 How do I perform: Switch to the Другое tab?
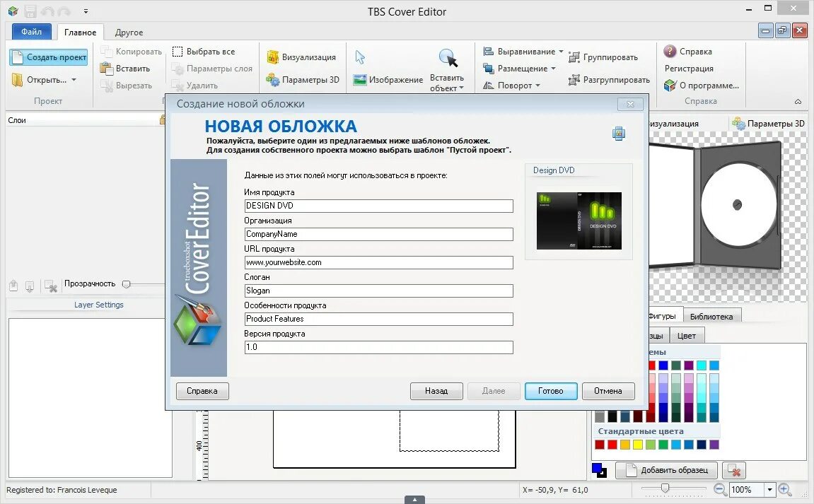129,33
